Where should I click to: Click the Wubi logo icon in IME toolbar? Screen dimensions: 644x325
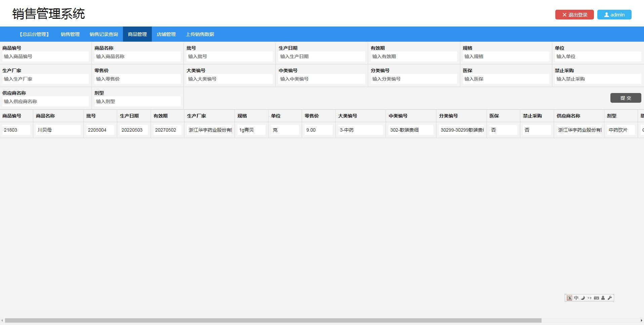click(569, 298)
